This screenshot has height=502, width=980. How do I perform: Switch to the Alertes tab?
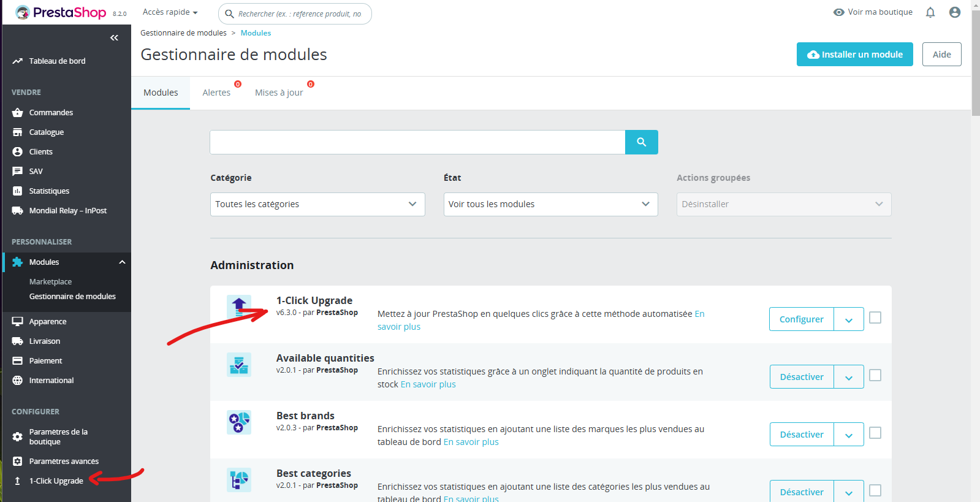[x=216, y=93]
